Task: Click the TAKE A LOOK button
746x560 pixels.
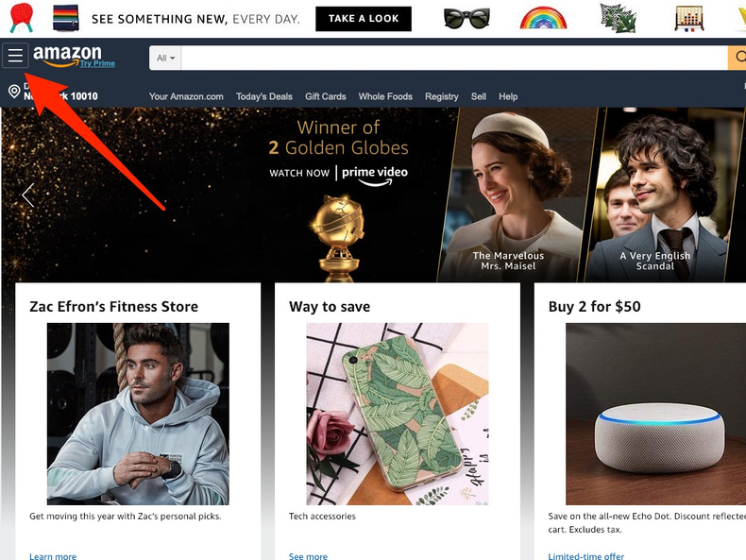Action: click(364, 19)
